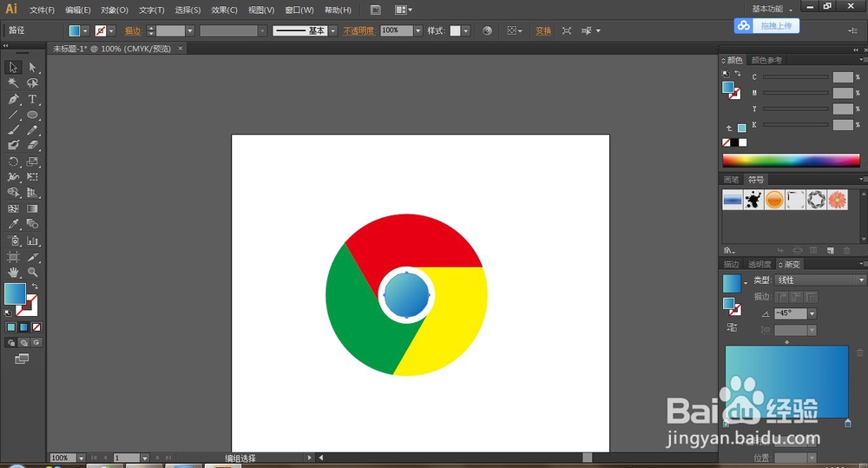Set toolbox paint mode to Gradient

coord(23,327)
